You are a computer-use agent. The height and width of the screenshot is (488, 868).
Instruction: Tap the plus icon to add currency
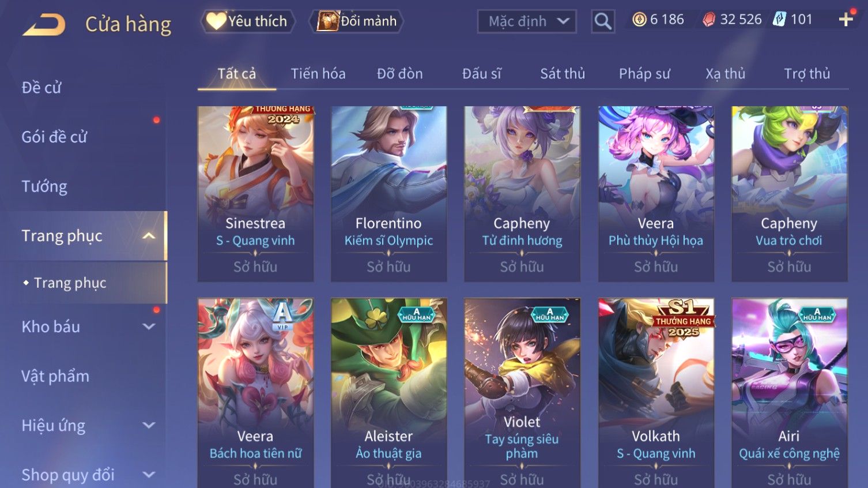coord(846,20)
